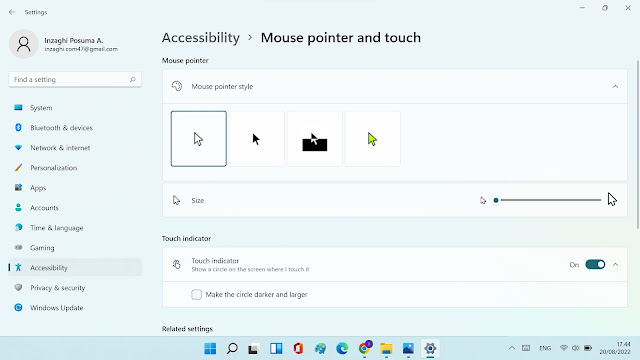Screen dimensions: 640x360
Task: Click the Related settings heading
Action: pos(187,329)
